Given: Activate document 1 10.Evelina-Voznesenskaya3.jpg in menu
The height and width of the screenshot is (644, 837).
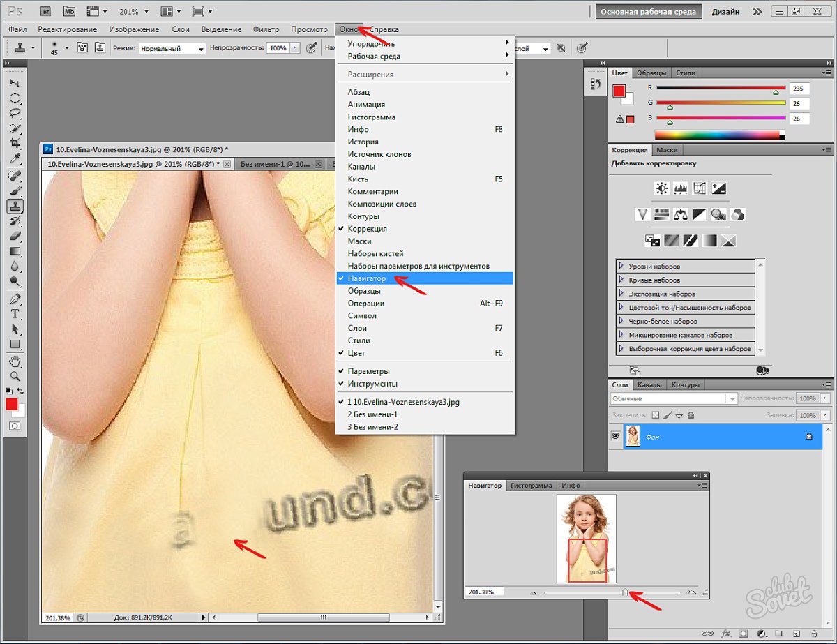Looking at the screenshot, I should tap(424, 402).
